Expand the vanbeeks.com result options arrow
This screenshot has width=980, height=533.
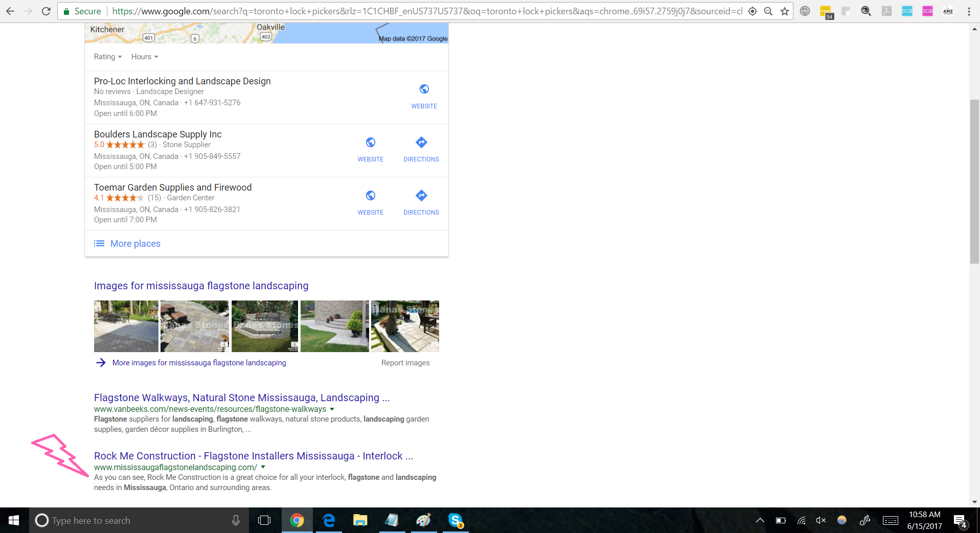pos(332,409)
